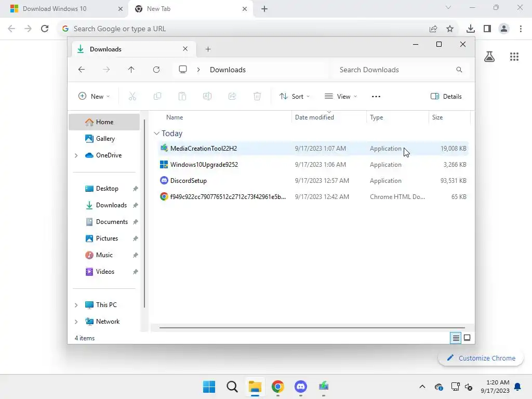Open the New dropdown in Explorer
Image resolution: width=532 pixels, height=399 pixels.
(94, 96)
